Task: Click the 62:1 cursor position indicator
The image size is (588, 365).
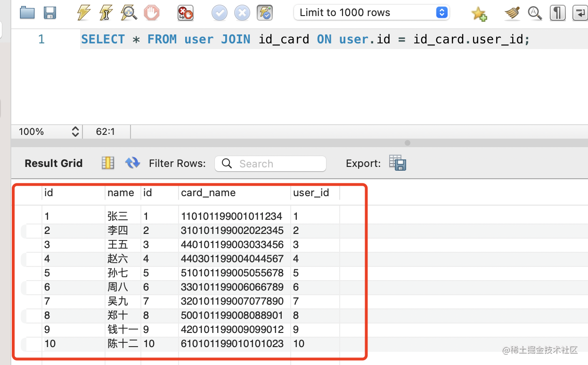Action: tap(106, 132)
